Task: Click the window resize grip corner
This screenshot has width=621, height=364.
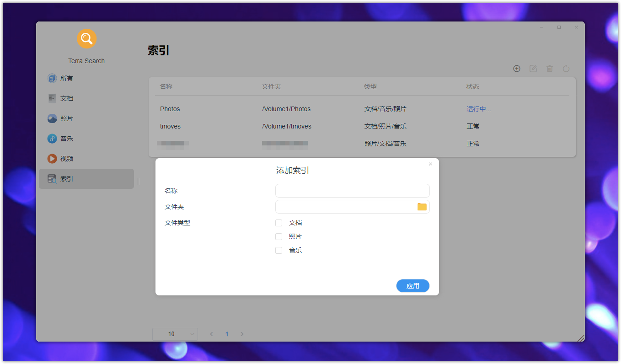Action: pos(581,338)
